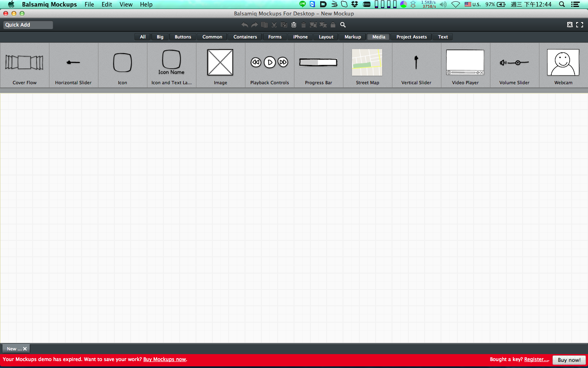Screen dimensions: 588x368
Task: Click the Lock padlock icon
Action: (333, 25)
